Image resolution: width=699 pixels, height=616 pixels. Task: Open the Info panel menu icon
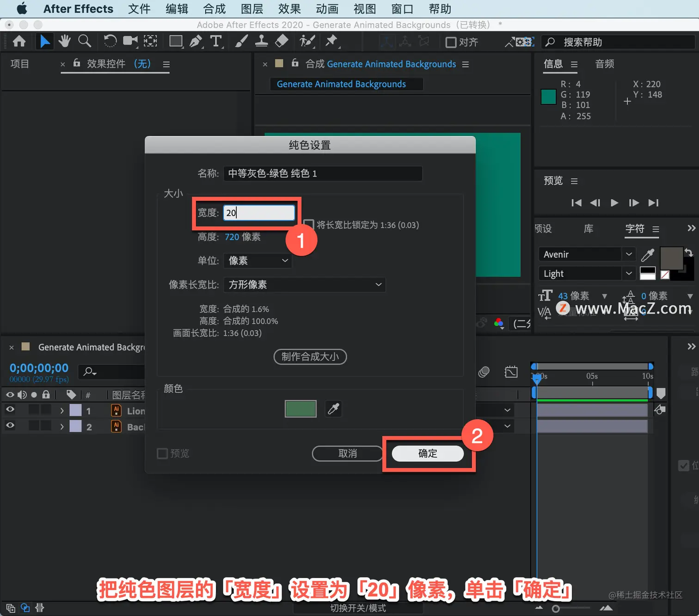574,64
